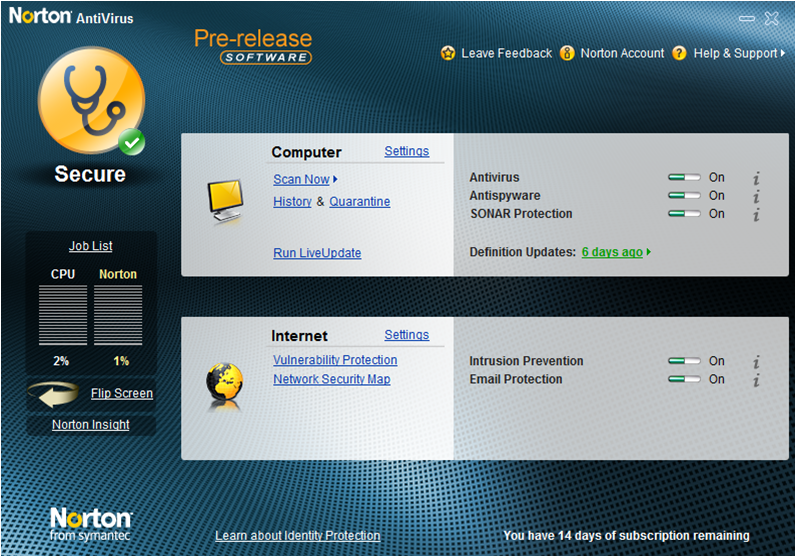
Task: Click the '14 days of subscription remaining' message
Action: pyautogui.click(x=626, y=536)
